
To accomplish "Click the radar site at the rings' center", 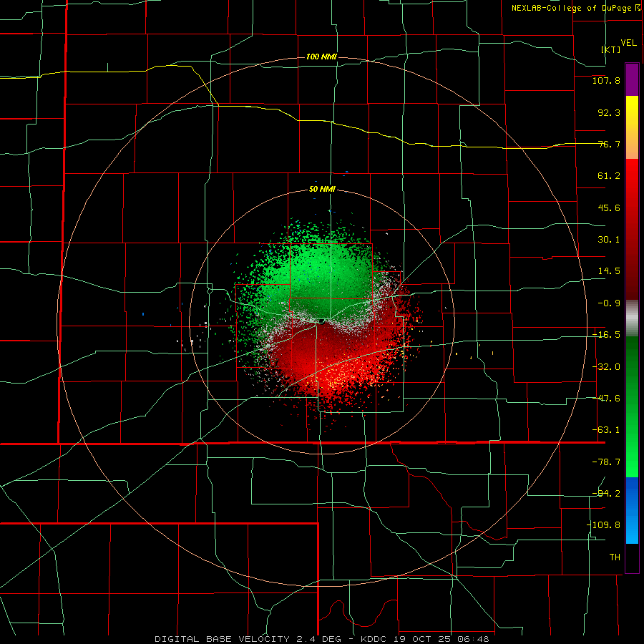I will click(322, 321).
